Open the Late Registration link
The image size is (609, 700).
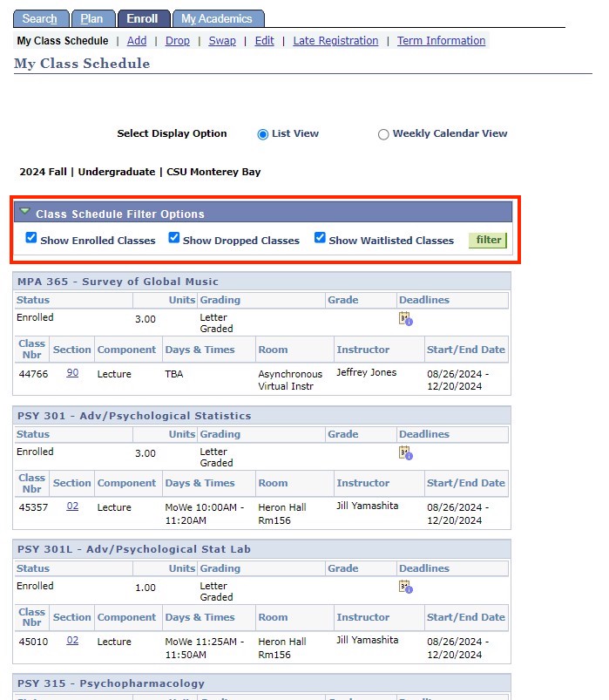point(335,41)
